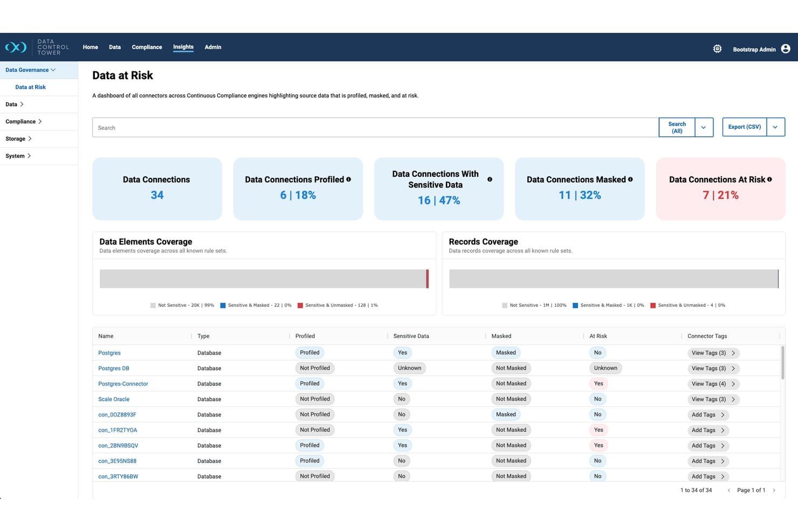
Task: Open the Compliance menu in top navigation
Action: (147, 47)
